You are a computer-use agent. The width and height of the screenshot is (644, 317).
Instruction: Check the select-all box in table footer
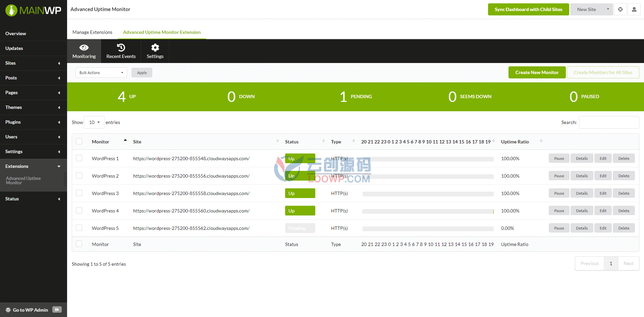click(79, 244)
